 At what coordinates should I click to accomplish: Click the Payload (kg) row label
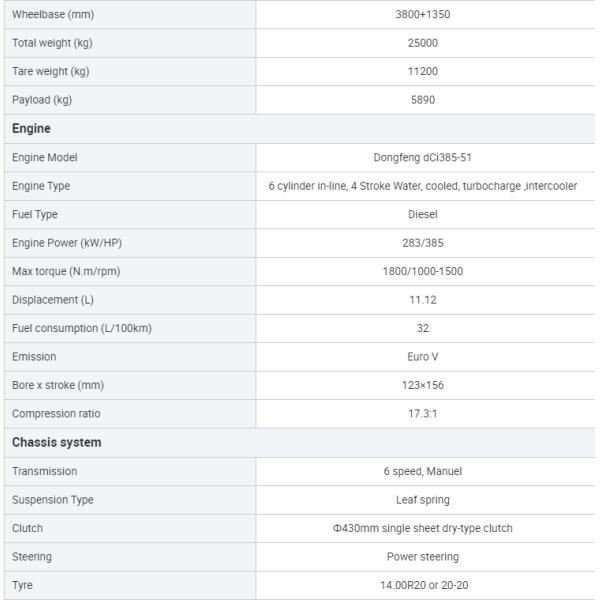42,100
